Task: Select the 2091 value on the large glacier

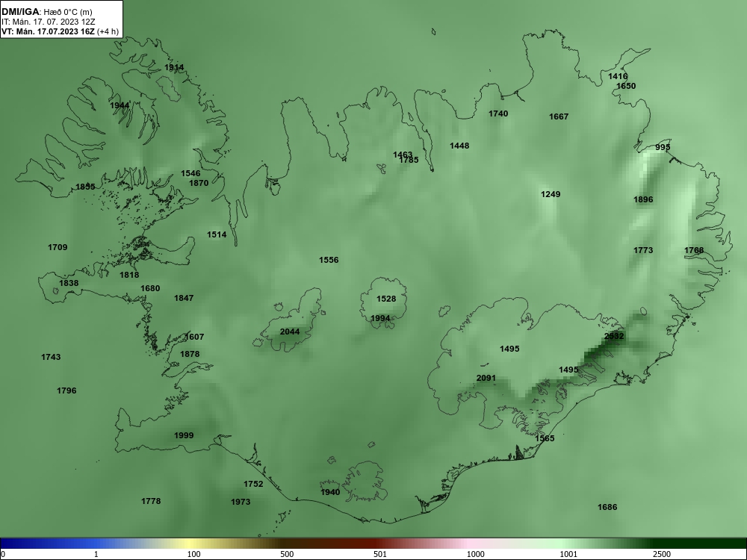Action: [486, 378]
